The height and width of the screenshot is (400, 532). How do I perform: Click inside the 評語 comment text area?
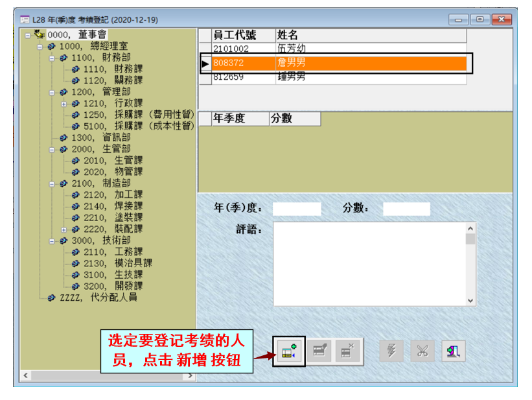pos(369,264)
